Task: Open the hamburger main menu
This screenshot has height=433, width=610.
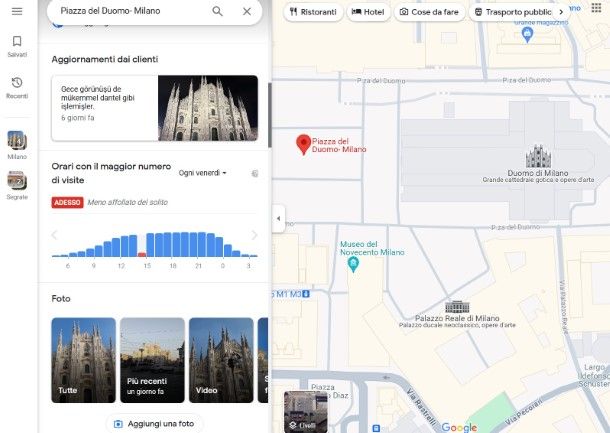Action: pyautogui.click(x=17, y=11)
